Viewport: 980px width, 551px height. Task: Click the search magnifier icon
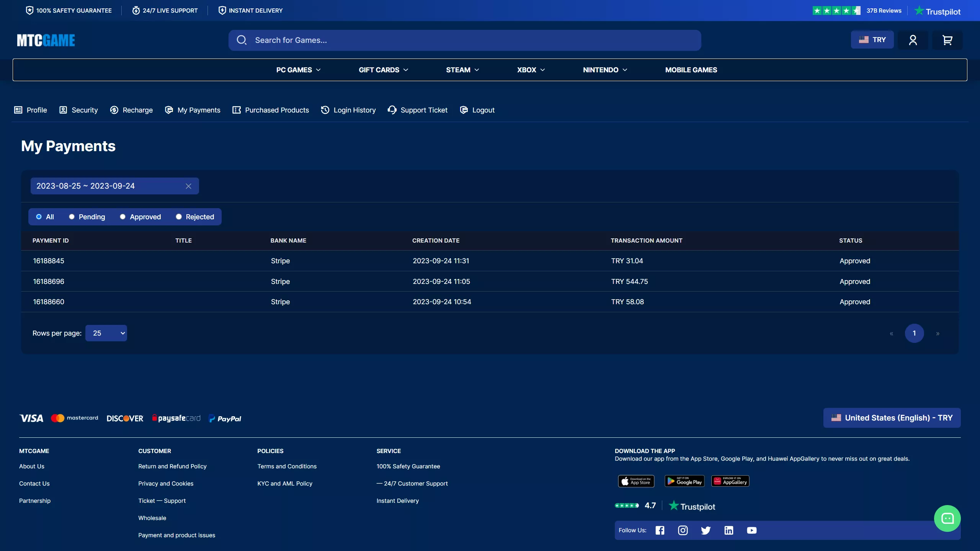[242, 40]
